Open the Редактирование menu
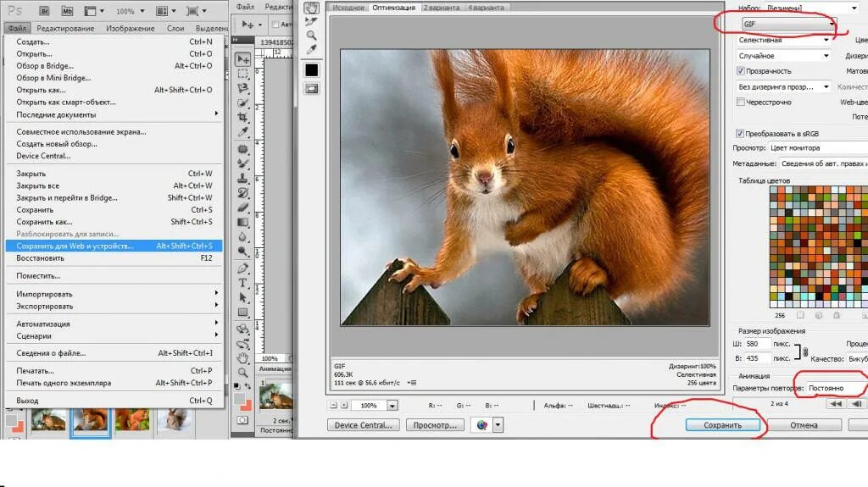 click(x=65, y=28)
